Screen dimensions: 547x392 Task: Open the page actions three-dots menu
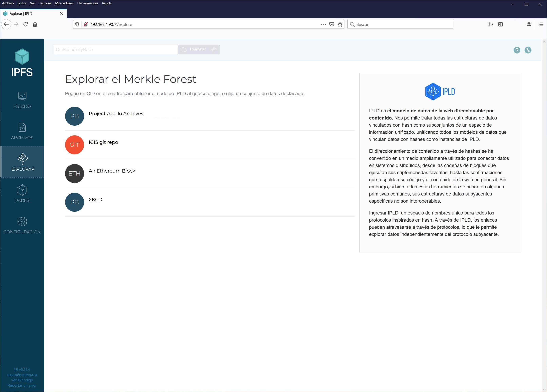pos(323,24)
